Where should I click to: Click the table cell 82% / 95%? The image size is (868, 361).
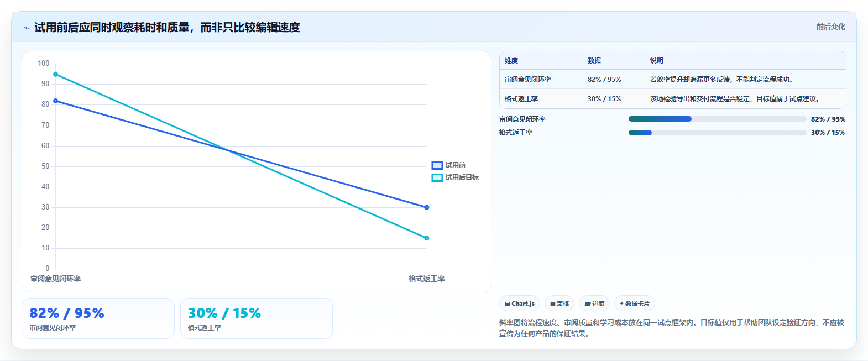[604, 80]
